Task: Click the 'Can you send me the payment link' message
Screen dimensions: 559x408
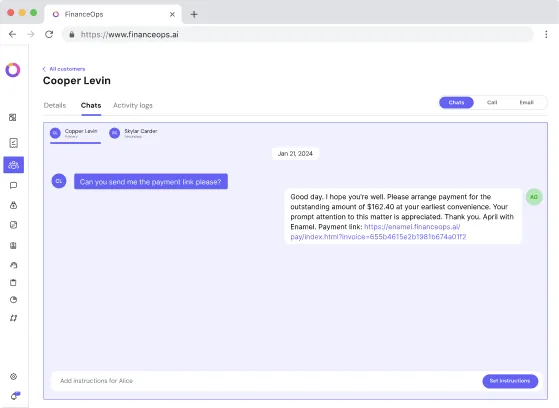Action: (x=151, y=182)
